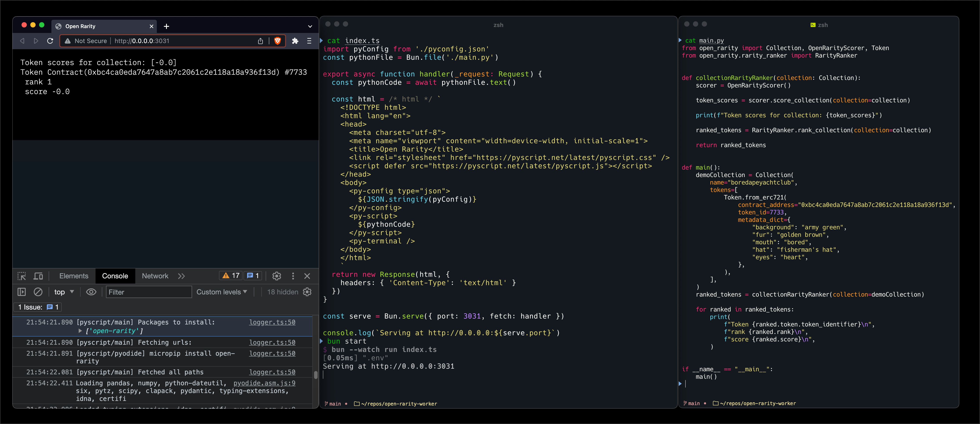The width and height of the screenshot is (980, 424).
Task: Go back in the browser history
Action: point(22,41)
